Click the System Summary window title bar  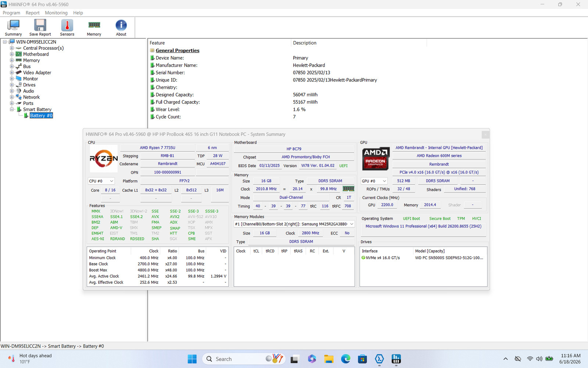(282, 134)
